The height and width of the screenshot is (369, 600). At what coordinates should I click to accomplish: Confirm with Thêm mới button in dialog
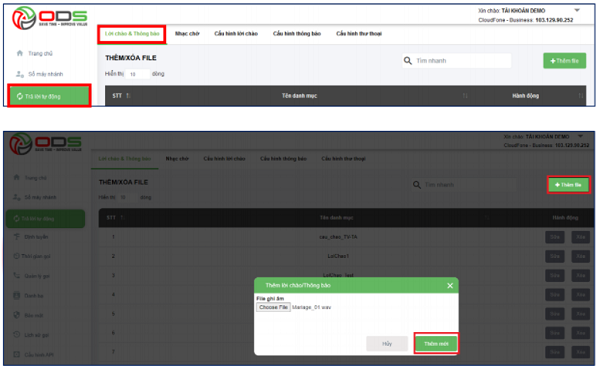click(x=436, y=344)
